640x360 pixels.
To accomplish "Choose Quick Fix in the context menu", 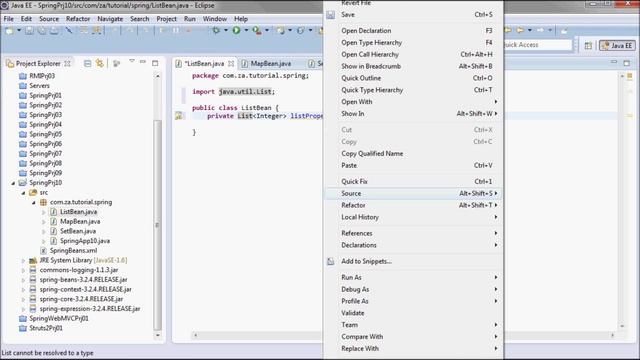I will click(414, 182).
